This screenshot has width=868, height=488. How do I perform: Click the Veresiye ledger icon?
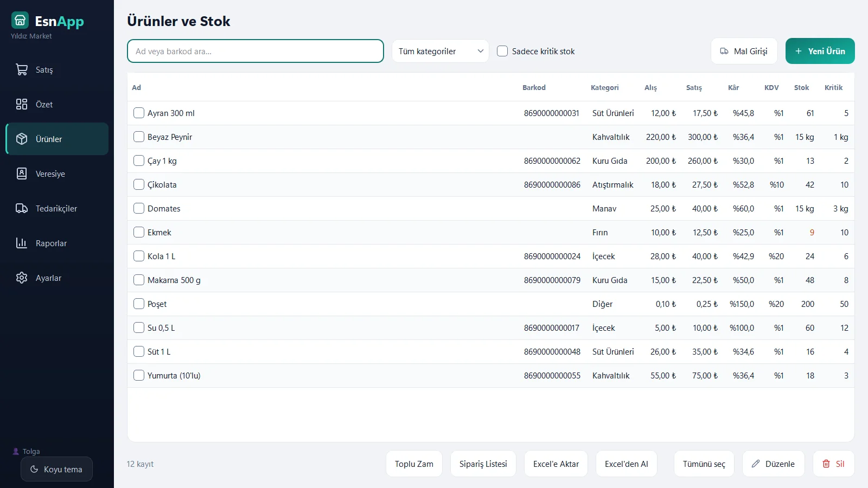(x=22, y=174)
